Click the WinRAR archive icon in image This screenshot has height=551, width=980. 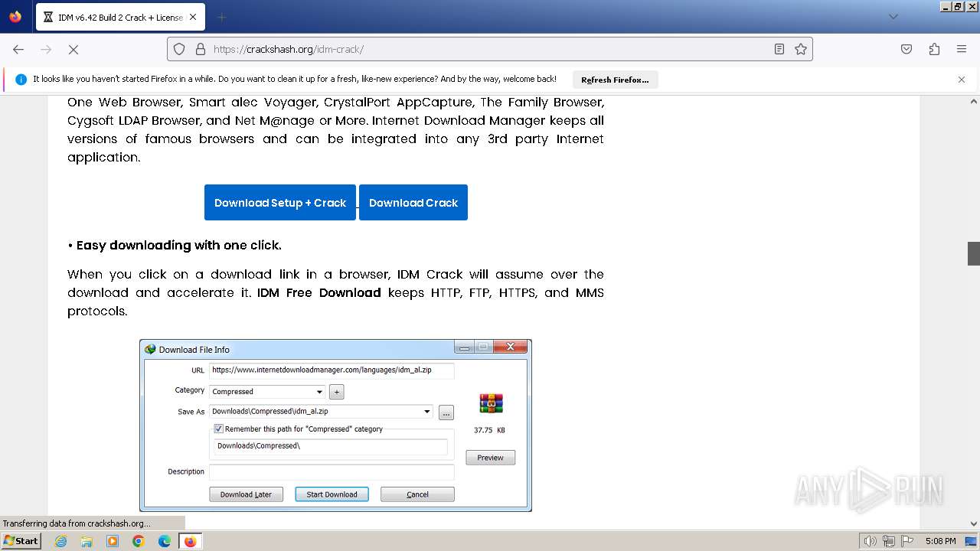(x=491, y=403)
